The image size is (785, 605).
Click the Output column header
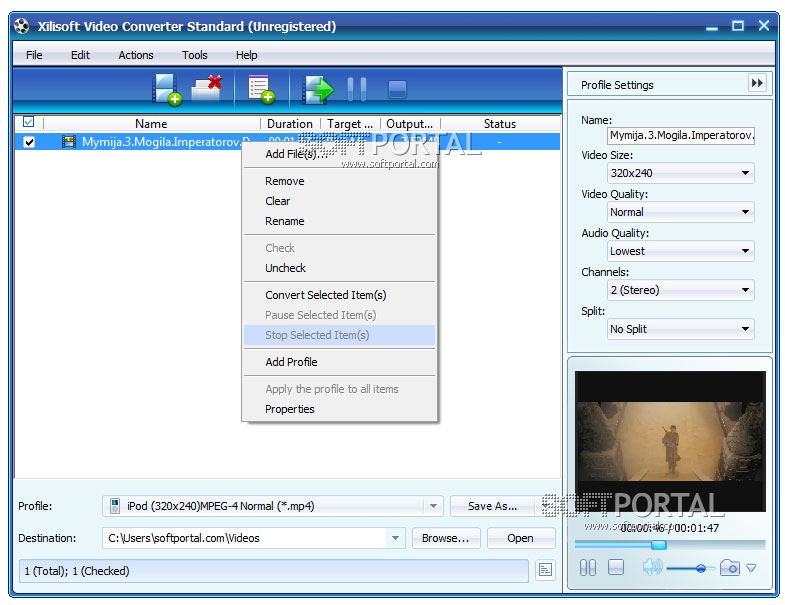click(410, 124)
